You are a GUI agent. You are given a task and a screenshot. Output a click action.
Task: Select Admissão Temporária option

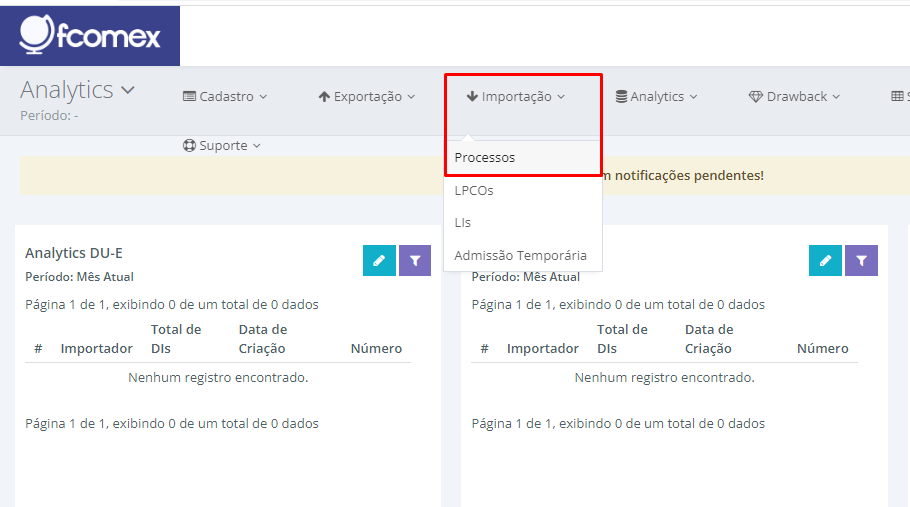523,255
